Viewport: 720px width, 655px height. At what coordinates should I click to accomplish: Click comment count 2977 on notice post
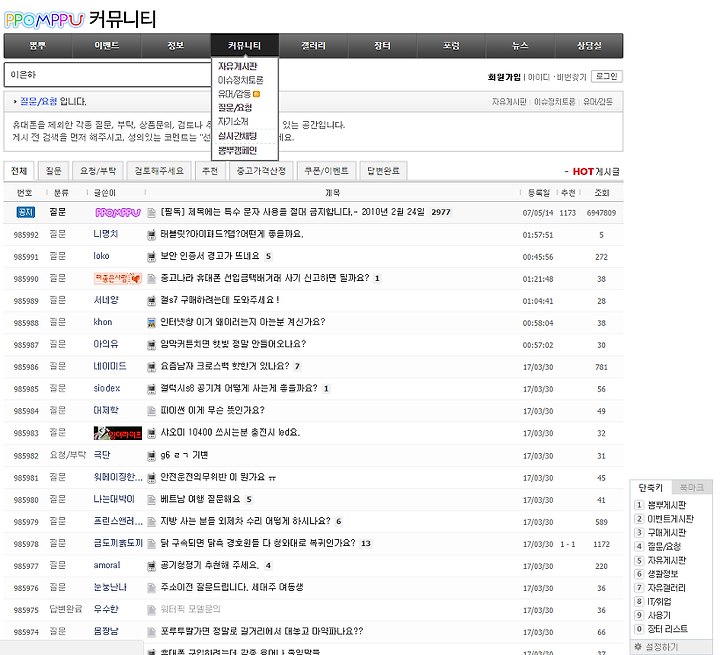[441, 212]
